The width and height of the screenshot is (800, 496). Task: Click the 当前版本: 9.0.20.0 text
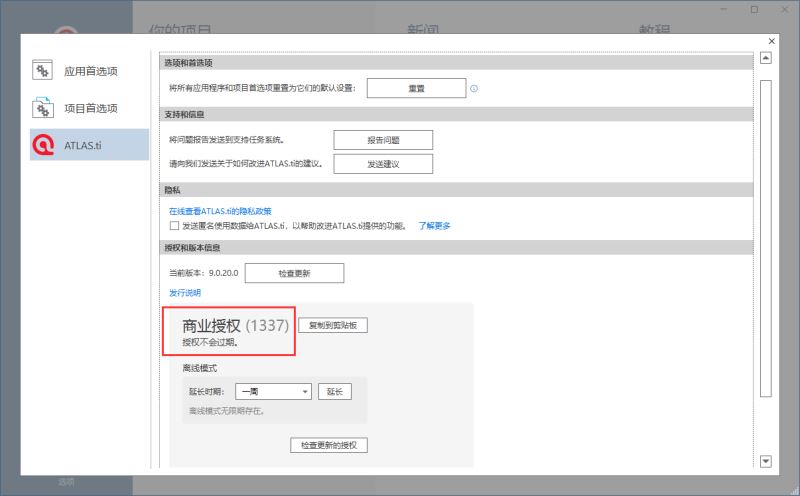click(x=204, y=273)
